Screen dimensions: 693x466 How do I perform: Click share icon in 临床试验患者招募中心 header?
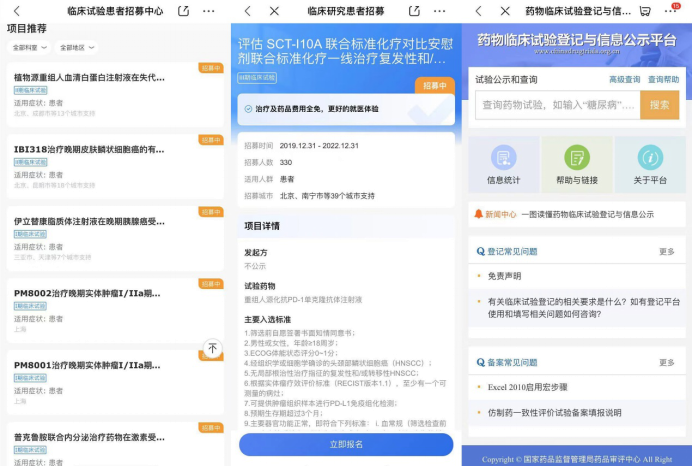click(183, 10)
